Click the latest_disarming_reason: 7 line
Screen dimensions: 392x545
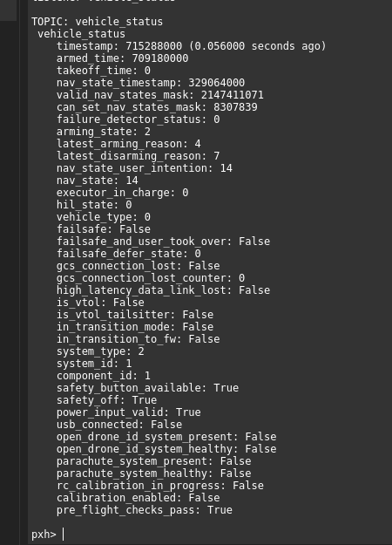point(138,156)
